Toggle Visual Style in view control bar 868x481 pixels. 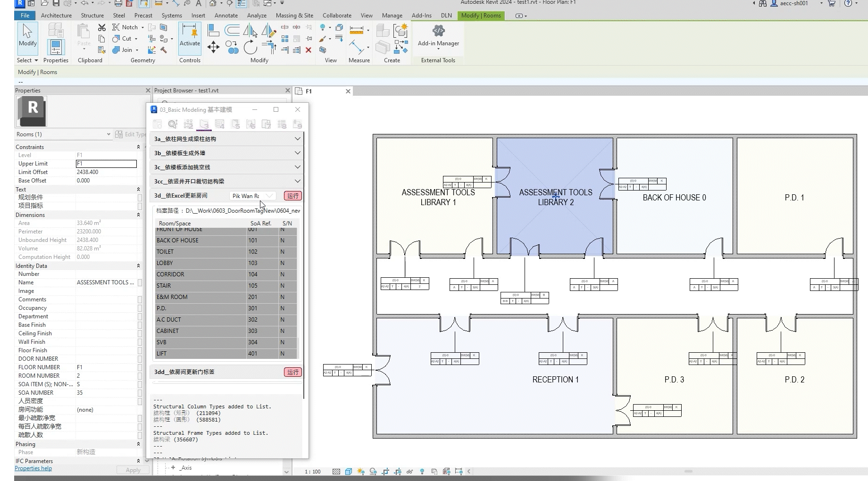[348, 471]
